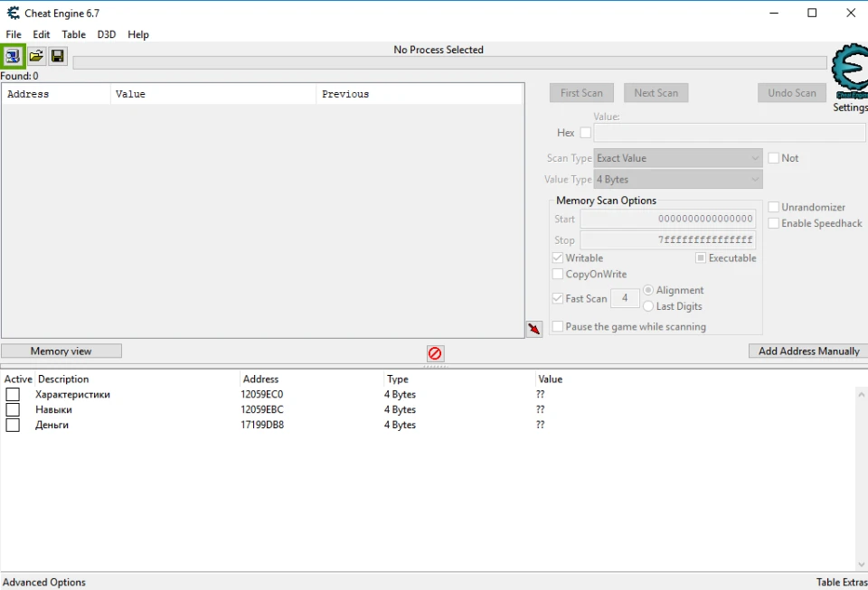Enable Speedhack checkbox
The width and height of the screenshot is (868, 590).
click(773, 223)
